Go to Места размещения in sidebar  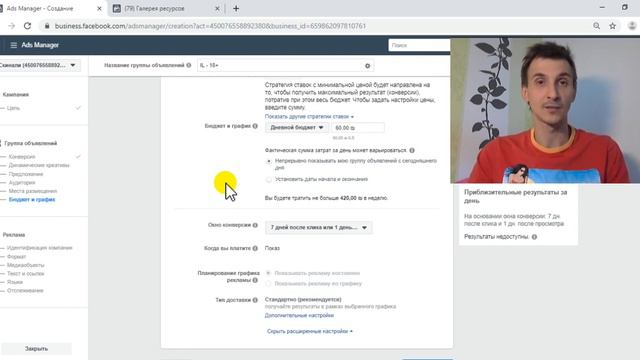pos(33,191)
